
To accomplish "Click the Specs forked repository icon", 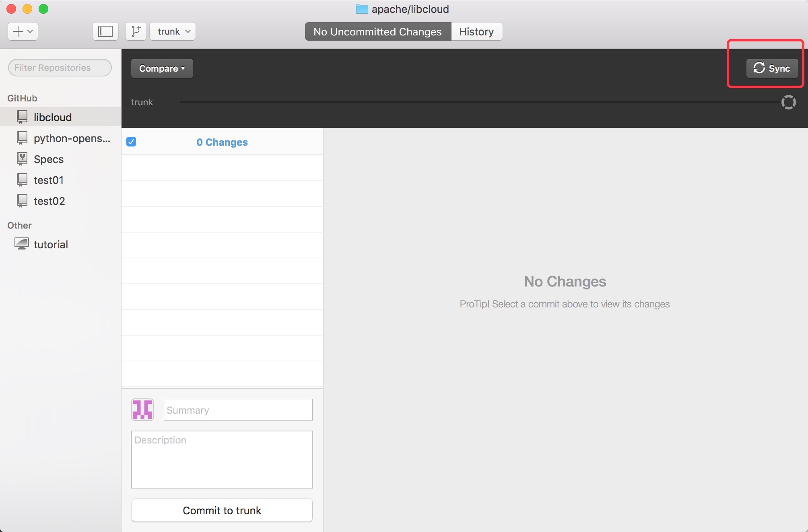I will click(x=22, y=159).
